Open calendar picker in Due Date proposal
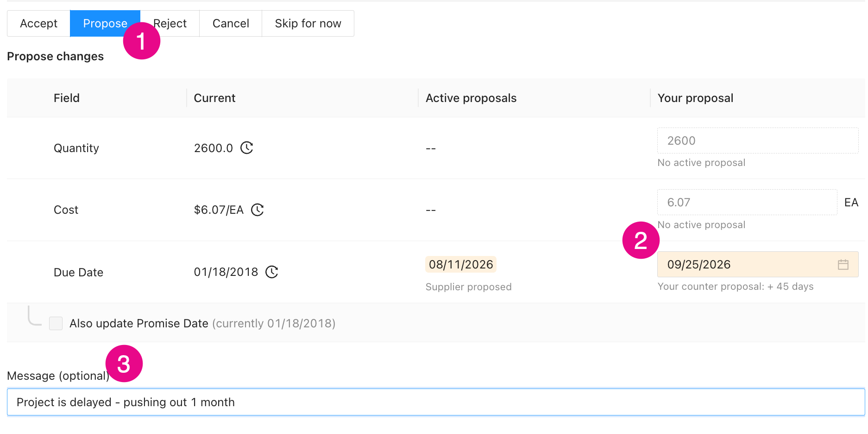The height and width of the screenshot is (434, 868). click(x=843, y=264)
